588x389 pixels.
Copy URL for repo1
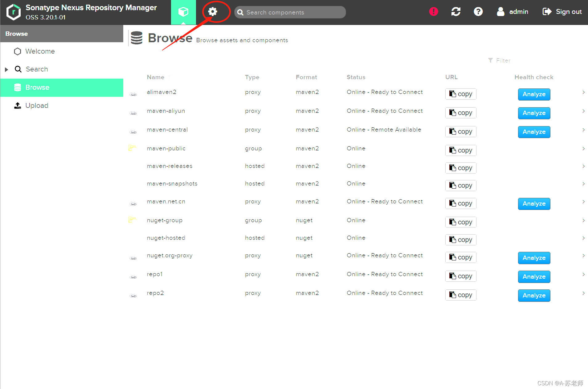click(x=461, y=276)
